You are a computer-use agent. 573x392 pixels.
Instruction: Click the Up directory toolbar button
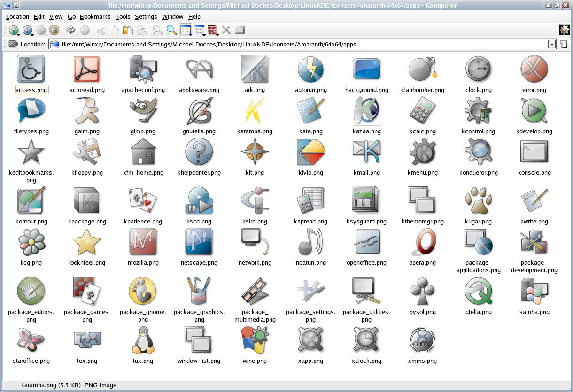coord(14,30)
